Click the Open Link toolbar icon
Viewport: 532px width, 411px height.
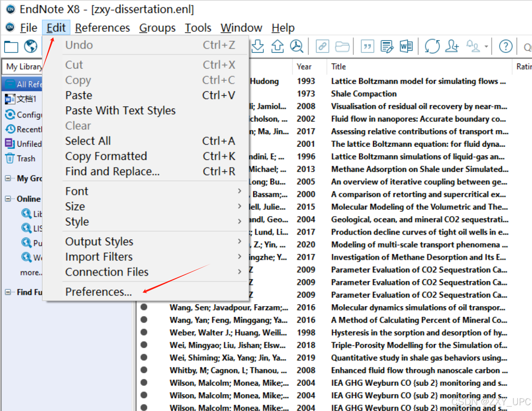(322, 46)
